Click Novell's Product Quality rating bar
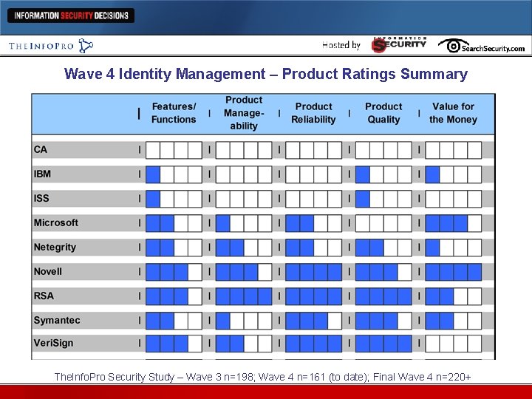Image resolution: width=532 pixels, height=399 pixels. 383,273
